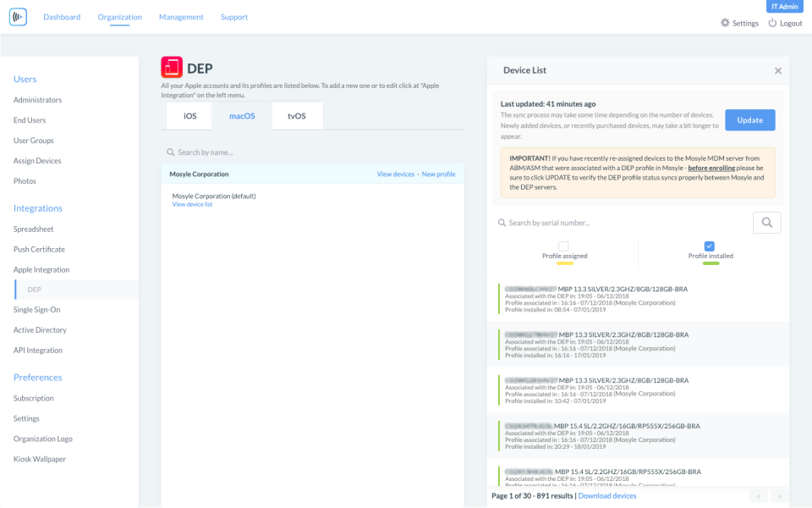812x508 pixels.
Task: Click the Logout power icon
Action: [772, 23]
